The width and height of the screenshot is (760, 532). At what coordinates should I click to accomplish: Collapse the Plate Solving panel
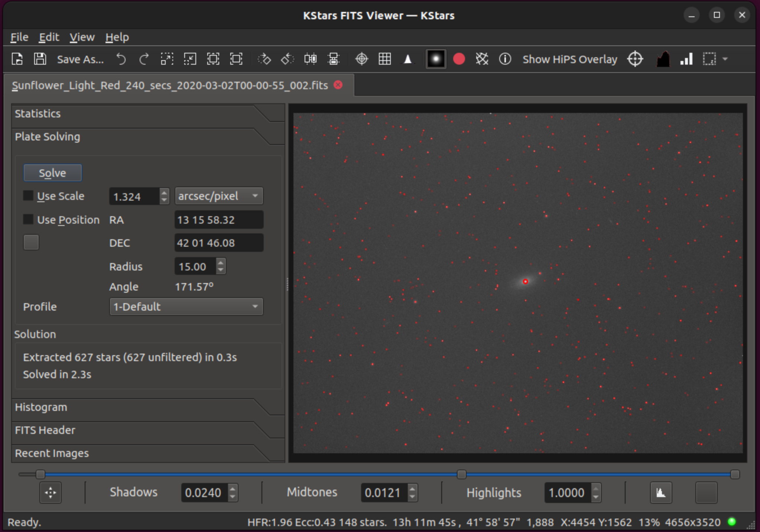click(48, 137)
